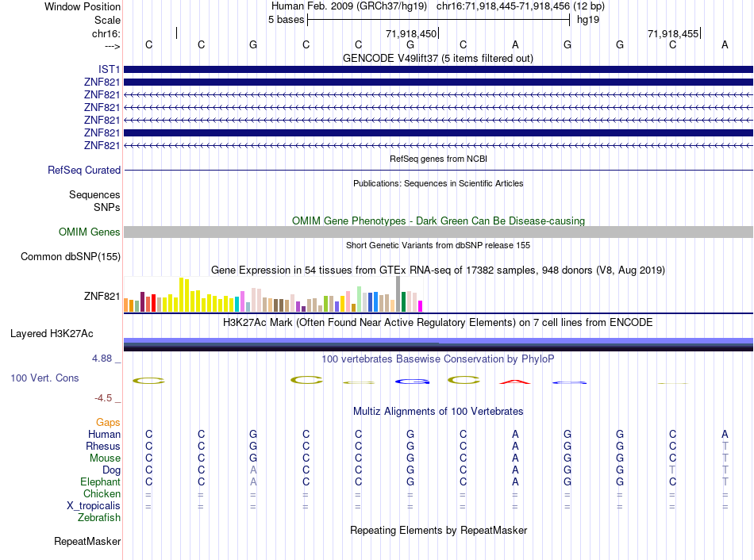Screen dimensions: 754x560
Task: Select the Elephant alignment row label
Action: tap(101, 482)
